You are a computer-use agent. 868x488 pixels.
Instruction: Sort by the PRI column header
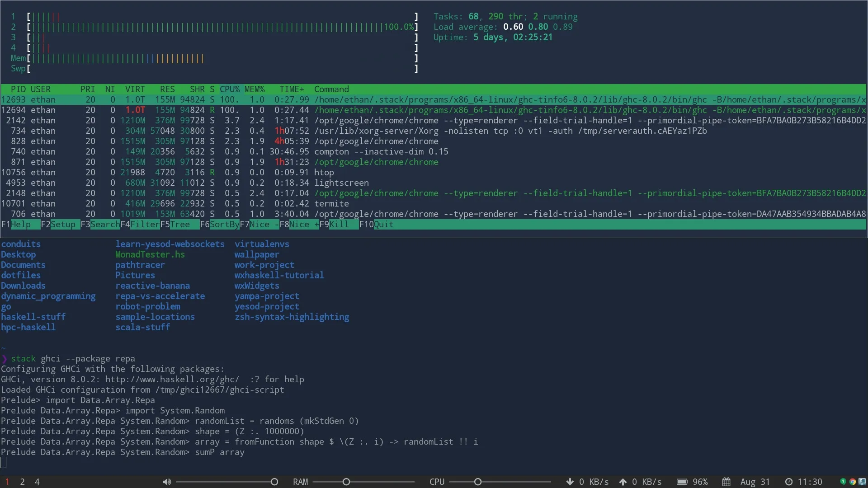coord(88,89)
